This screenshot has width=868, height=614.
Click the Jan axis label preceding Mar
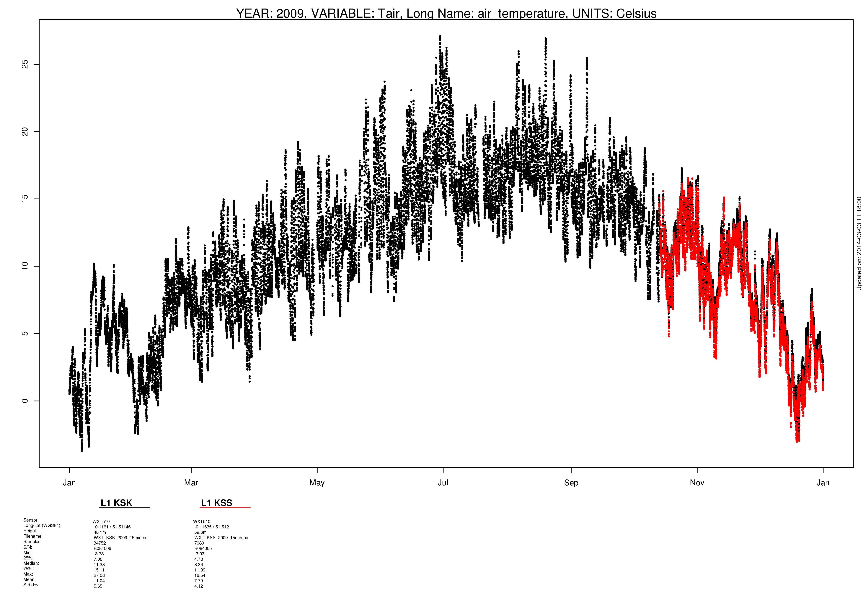coord(69,483)
